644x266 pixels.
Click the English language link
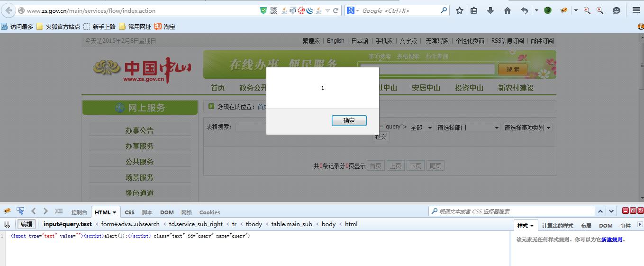coord(336,41)
